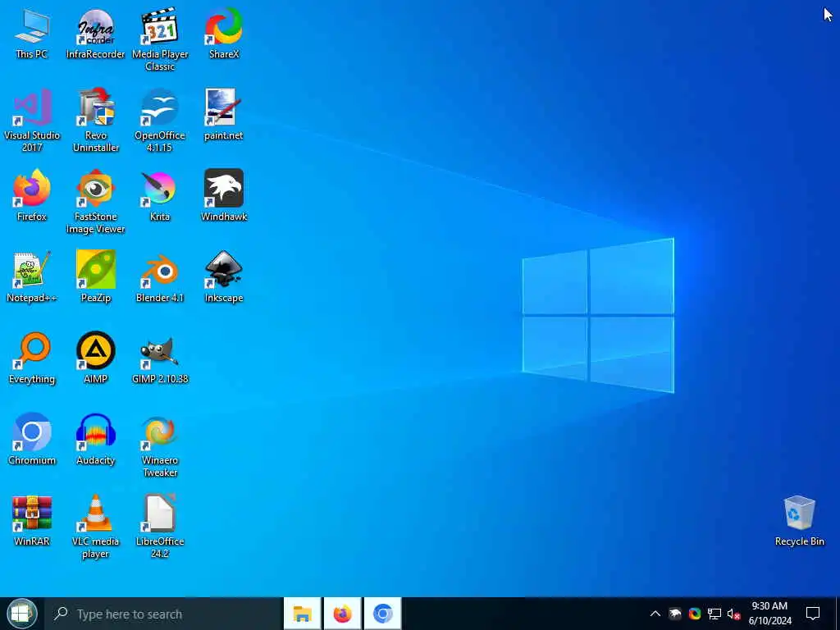Select the Recycle Bin icon

[799, 521]
